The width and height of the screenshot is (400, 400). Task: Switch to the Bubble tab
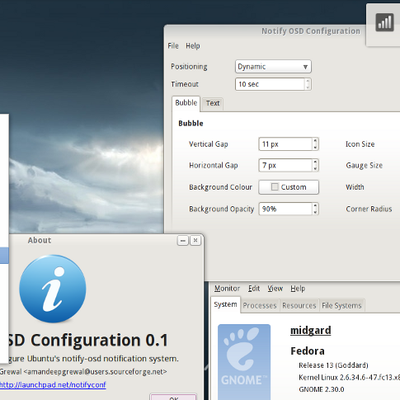pos(186,103)
